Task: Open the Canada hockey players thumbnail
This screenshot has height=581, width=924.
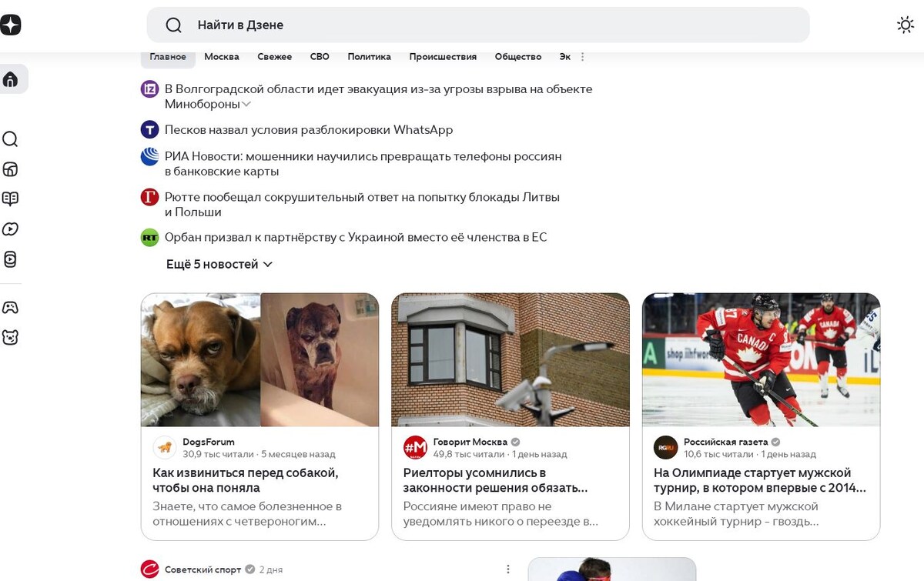Action: (762, 359)
